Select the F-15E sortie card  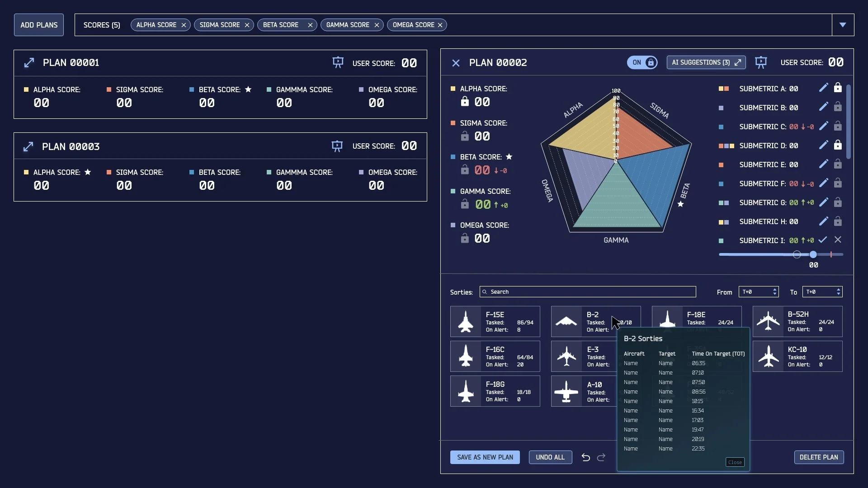coord(495,322)
